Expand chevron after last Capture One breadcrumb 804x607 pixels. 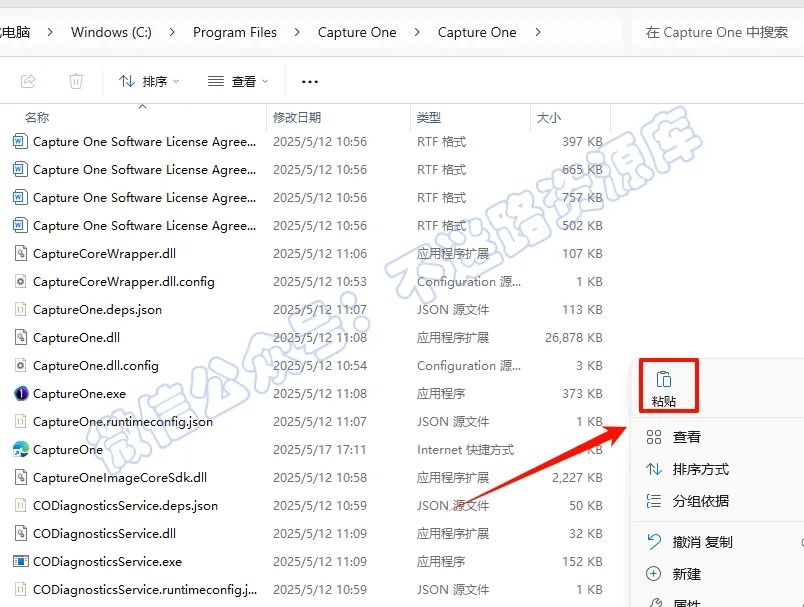click(537, 32)
